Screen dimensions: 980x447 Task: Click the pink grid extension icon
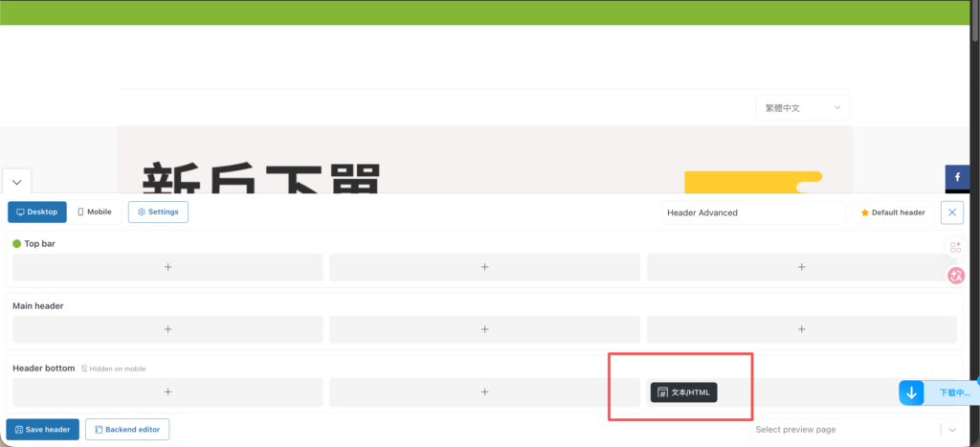coord(956,248)
